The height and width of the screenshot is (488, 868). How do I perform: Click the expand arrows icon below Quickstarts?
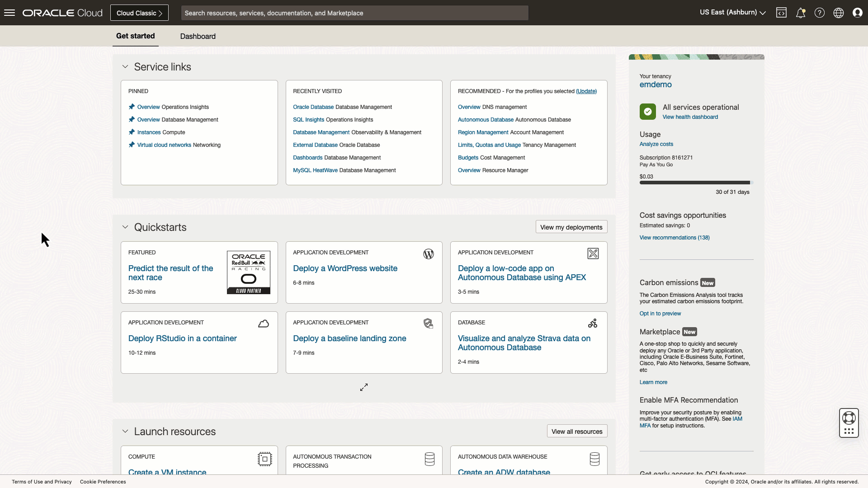pos(364,387)
